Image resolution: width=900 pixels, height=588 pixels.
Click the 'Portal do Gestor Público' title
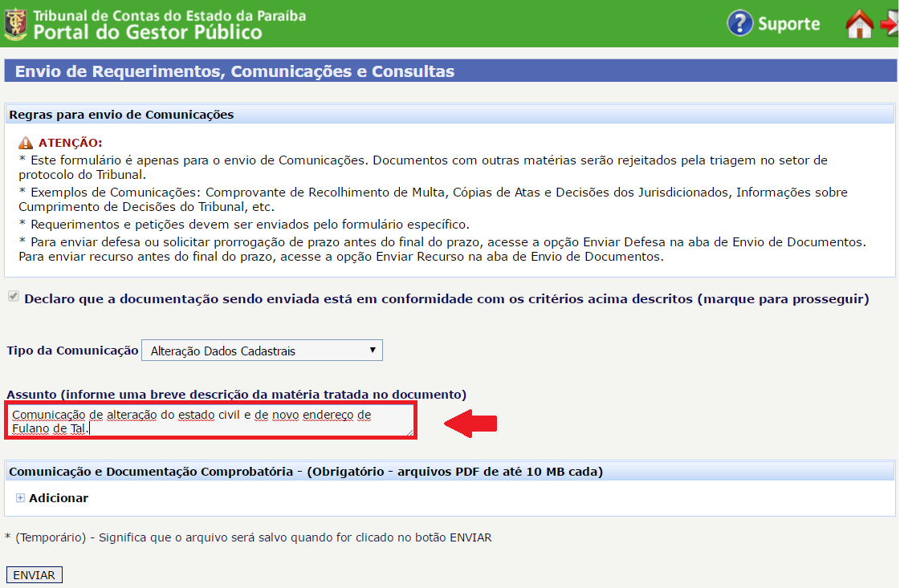click(148, 32)
